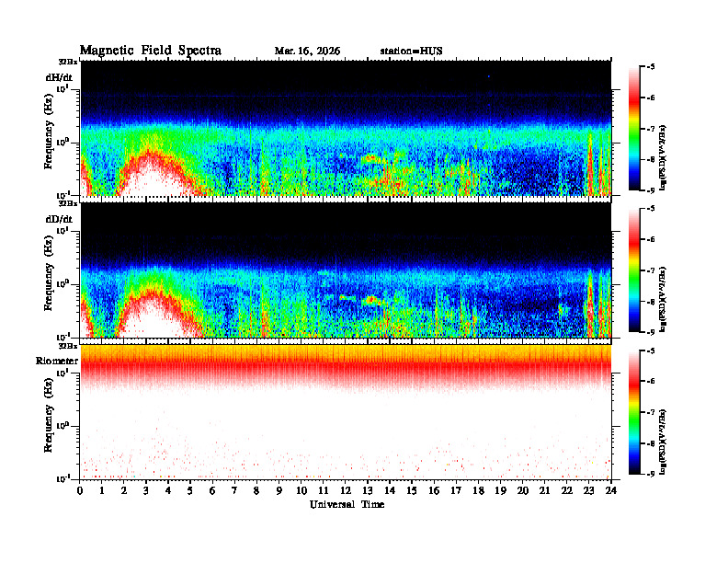Click hour "21" on the Universal Time axis
The width and height of the screenshot is (728, 563).
544,490
